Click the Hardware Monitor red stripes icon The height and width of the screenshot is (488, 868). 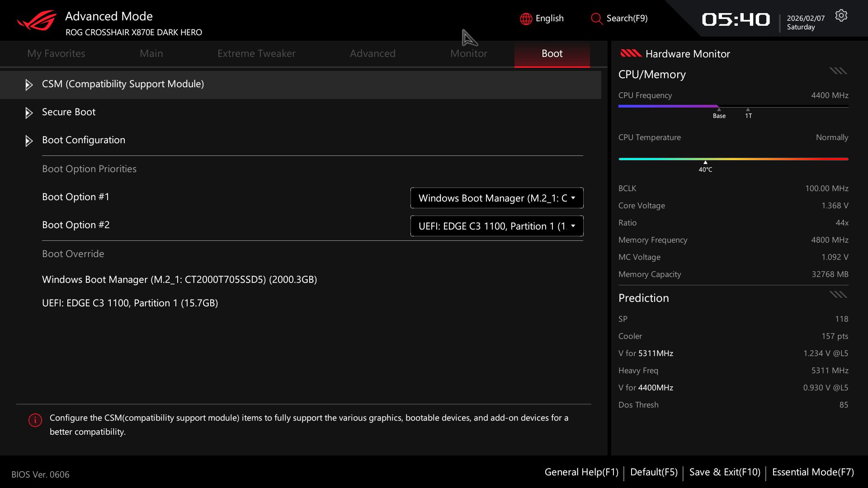pos(631,54)
